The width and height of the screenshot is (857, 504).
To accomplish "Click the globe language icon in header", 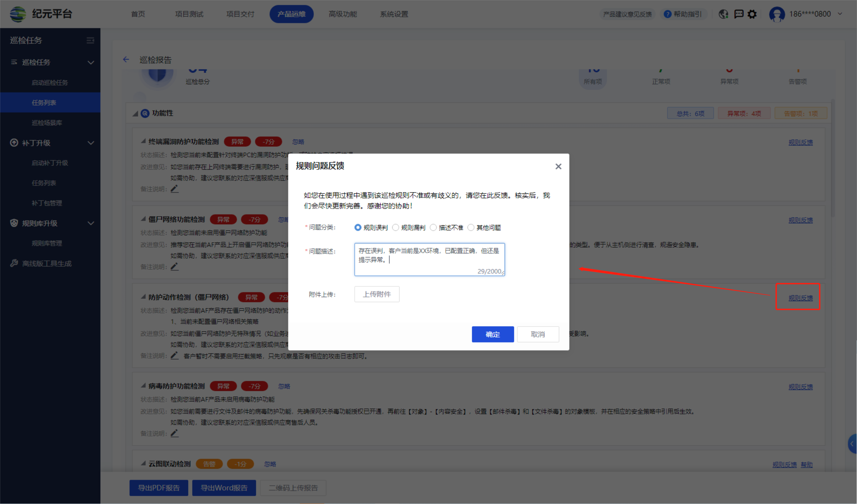I will (x=723, y=14).
